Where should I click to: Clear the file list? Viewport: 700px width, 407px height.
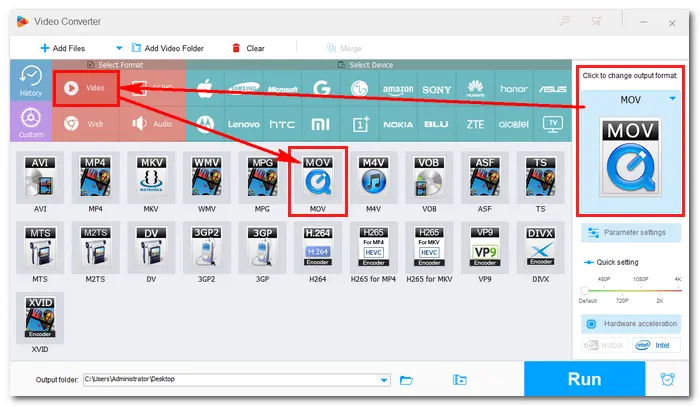[248, 48]
